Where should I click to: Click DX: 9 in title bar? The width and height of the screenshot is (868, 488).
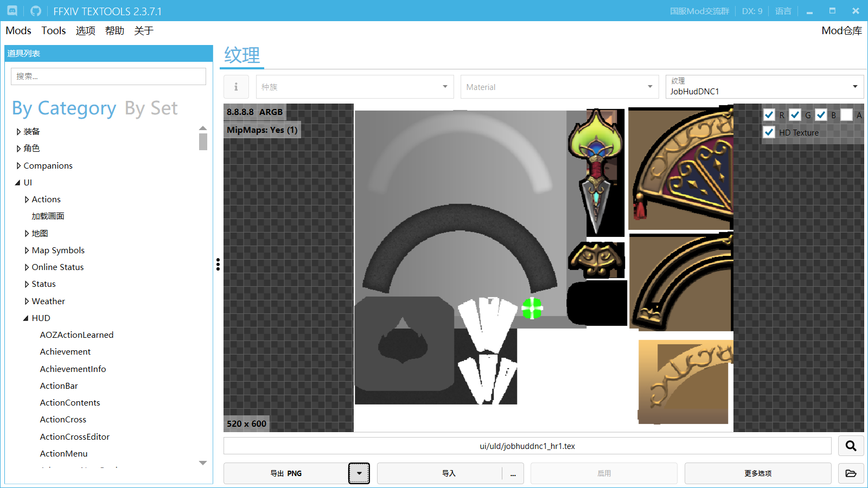752,11
